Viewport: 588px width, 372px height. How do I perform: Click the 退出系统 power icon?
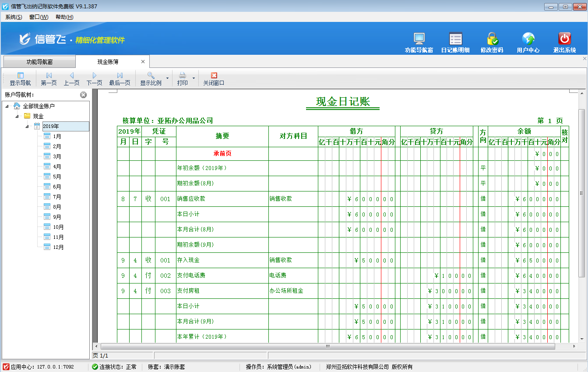tap(564, 42)
